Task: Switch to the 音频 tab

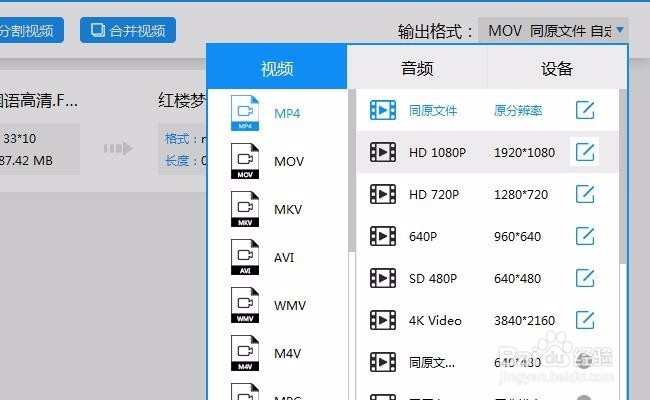Action: [417, 68]
